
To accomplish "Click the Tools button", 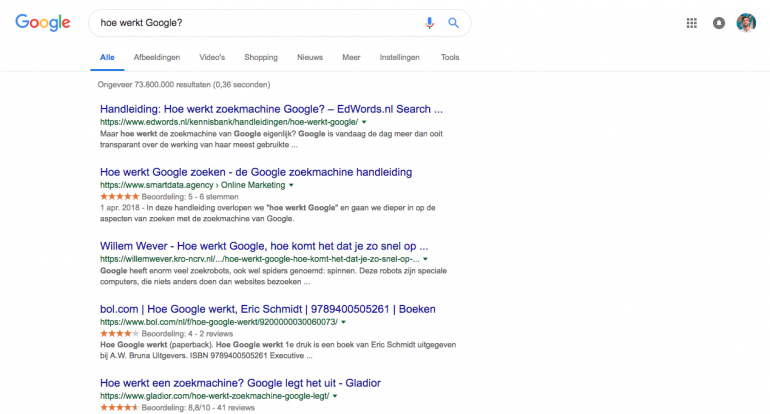I will (450, 57).
